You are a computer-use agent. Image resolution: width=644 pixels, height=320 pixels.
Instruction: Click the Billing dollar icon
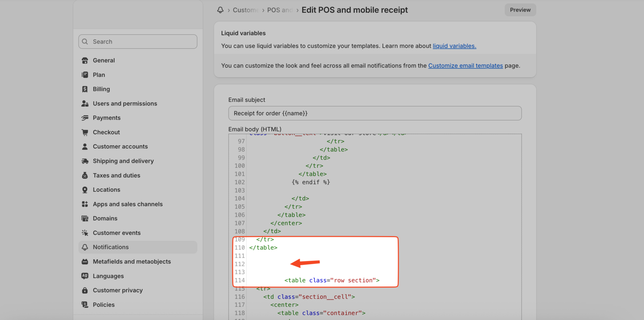pos(85,89)
